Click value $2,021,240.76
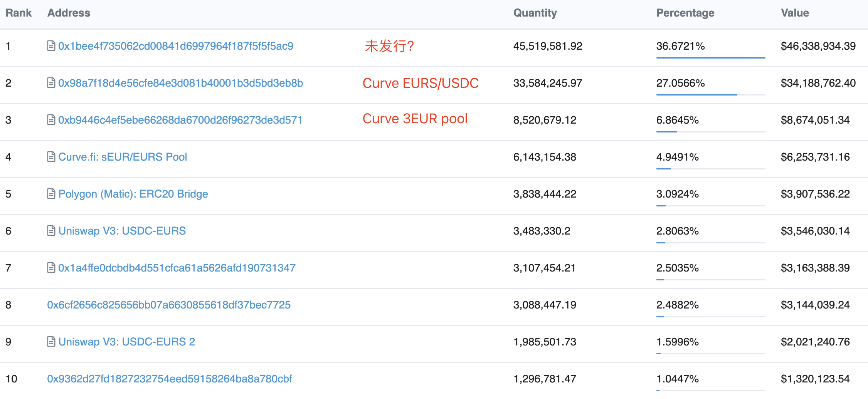Image resolution: width=868 pixels, height=399 pixels. point(815,342)
